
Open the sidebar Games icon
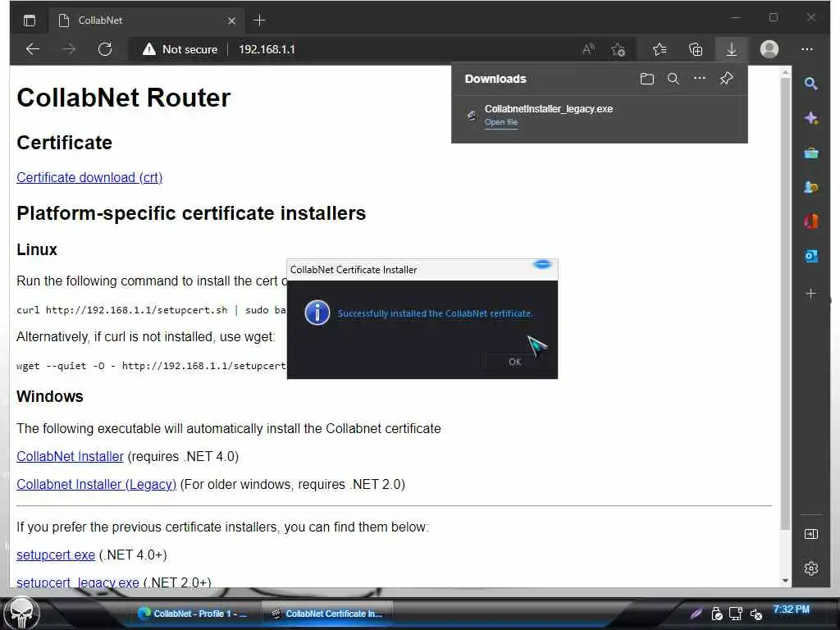[x=810, y=187]
